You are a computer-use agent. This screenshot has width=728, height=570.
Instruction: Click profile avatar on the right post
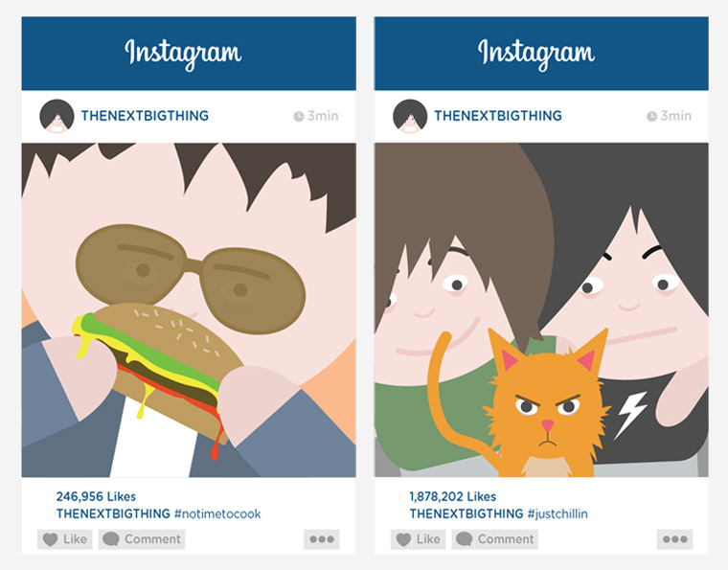410,116
